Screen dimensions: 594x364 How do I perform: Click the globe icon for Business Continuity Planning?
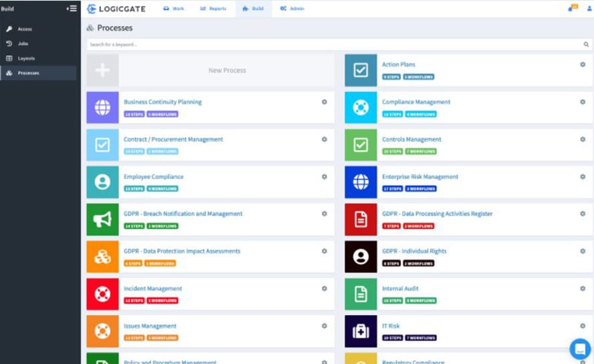[x=102, y=108]
